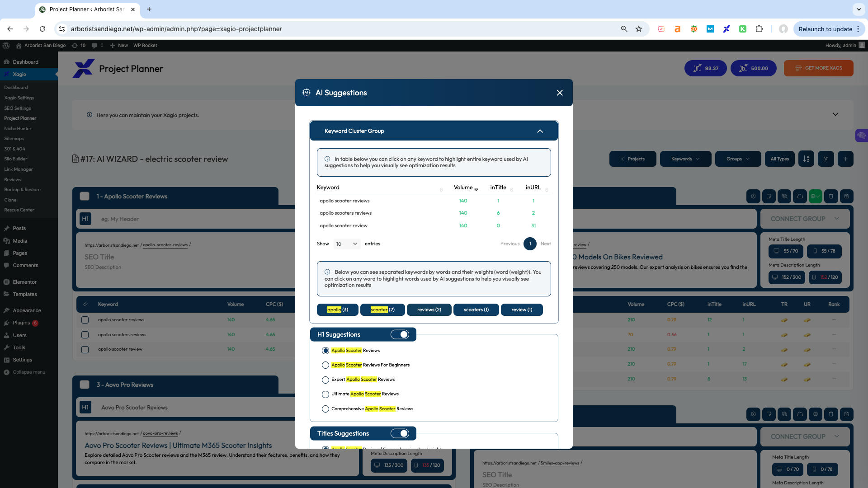
Task: Click the Chrome profile avatar icon
Action: click(783, 29)
